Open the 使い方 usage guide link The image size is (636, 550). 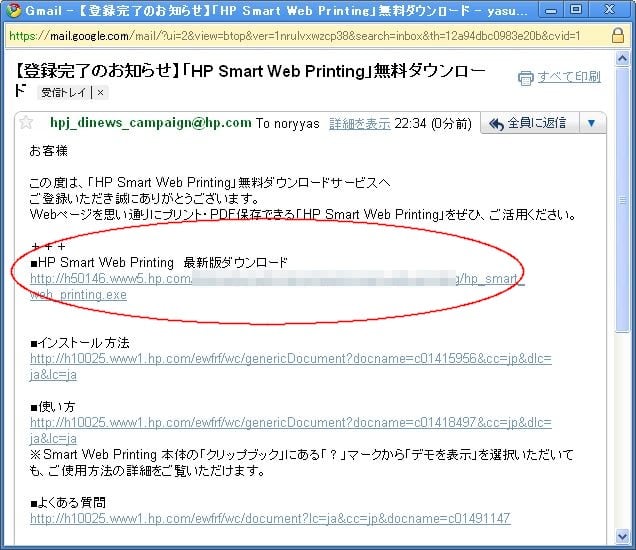[x=290, y=423]
